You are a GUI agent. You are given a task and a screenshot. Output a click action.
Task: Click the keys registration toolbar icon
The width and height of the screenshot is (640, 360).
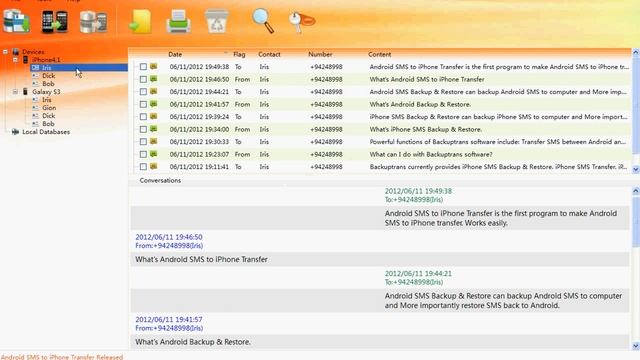pyautogui.click(x=301, y=21)
